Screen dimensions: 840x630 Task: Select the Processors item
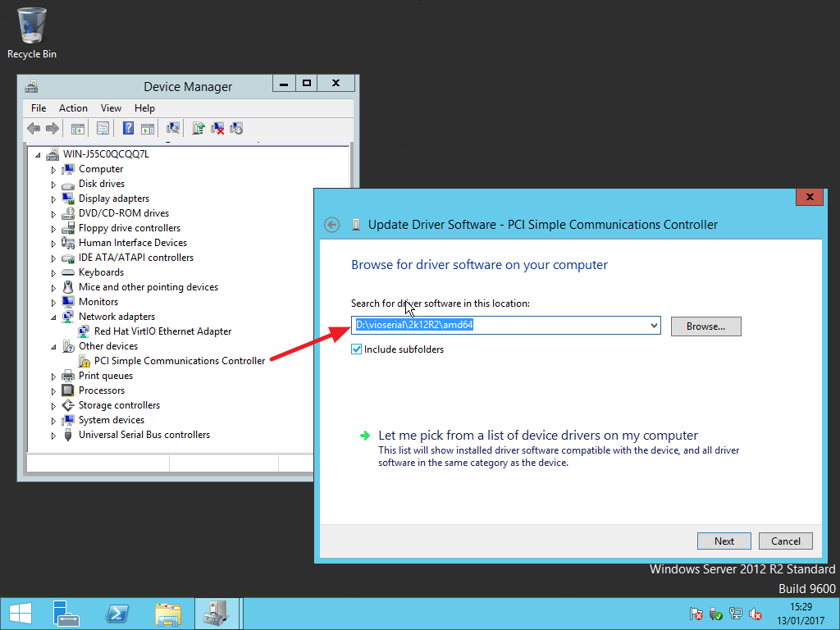pos(101,390)
